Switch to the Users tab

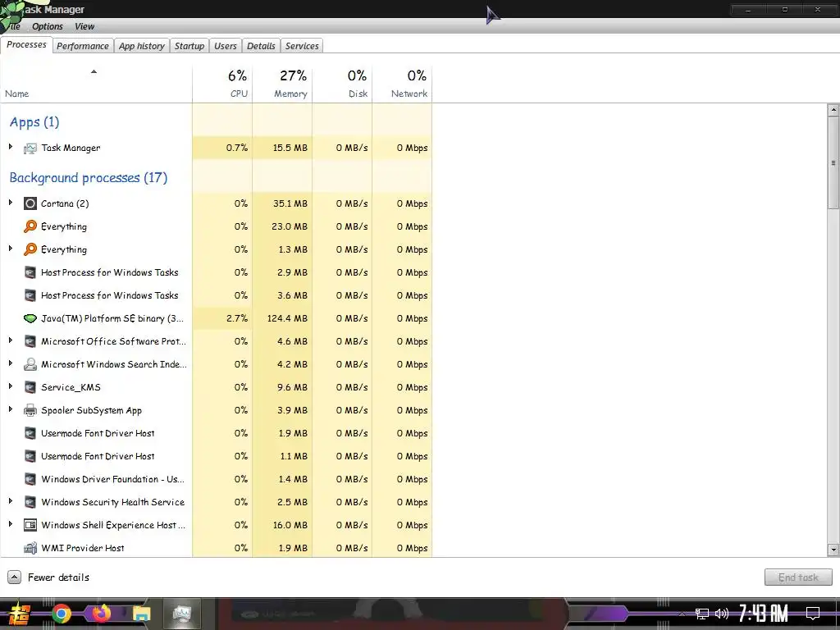(225, 46)
